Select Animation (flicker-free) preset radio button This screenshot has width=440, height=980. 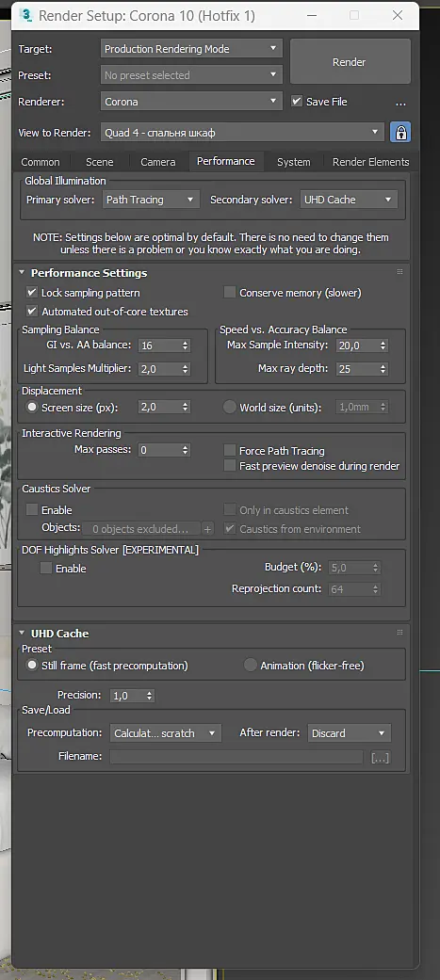[x=251, y=665]
